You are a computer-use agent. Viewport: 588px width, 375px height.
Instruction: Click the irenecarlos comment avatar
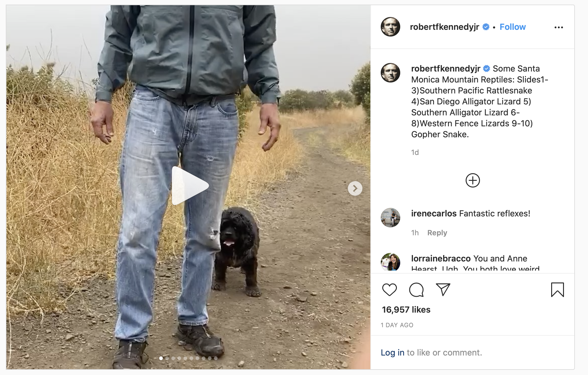pyautogui.click(x=390, y=218)
